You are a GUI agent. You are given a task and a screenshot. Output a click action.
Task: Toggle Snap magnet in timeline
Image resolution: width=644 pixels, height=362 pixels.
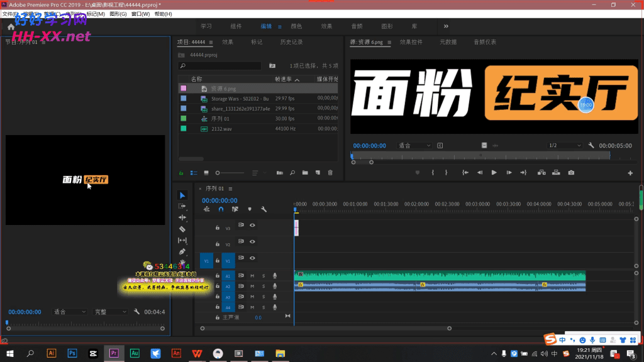[x=221, y=209]
